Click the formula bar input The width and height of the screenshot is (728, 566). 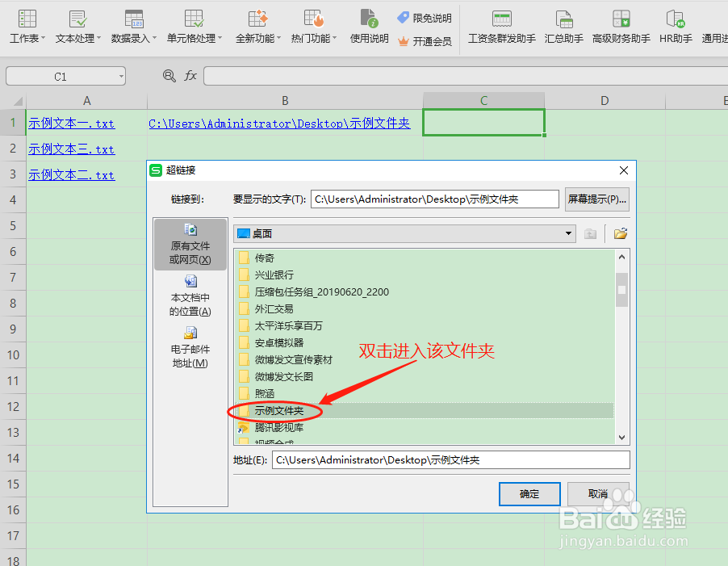(x=465, y=76)
